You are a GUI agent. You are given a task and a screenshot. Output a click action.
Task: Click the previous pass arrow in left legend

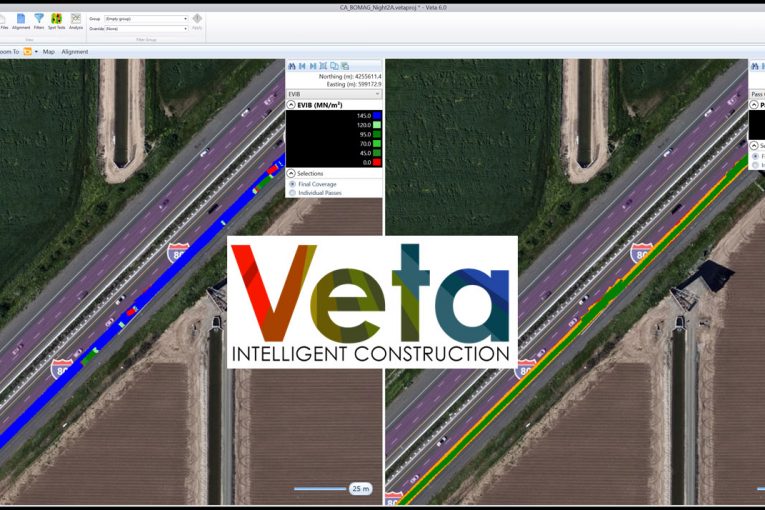click(x=302, y=65)
